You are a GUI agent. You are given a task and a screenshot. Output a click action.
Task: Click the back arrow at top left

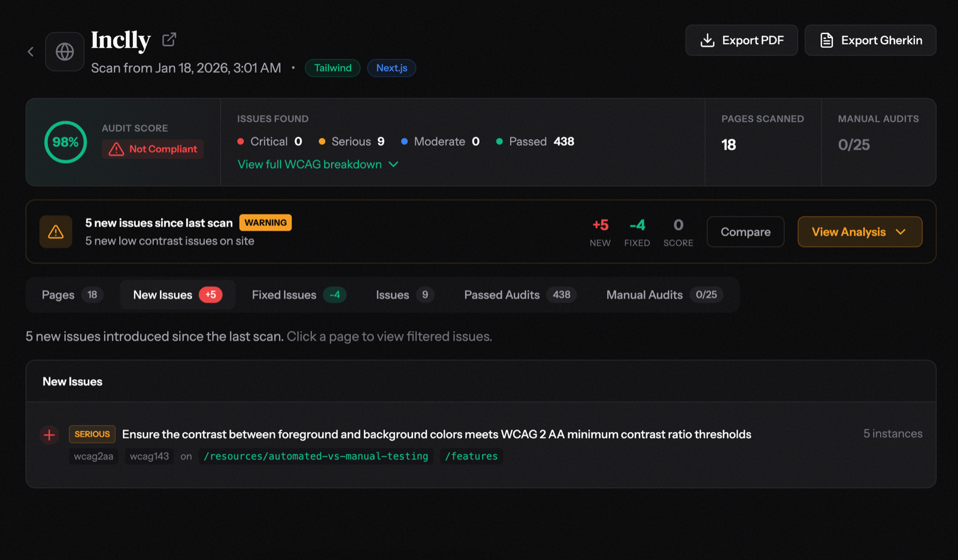31,51
